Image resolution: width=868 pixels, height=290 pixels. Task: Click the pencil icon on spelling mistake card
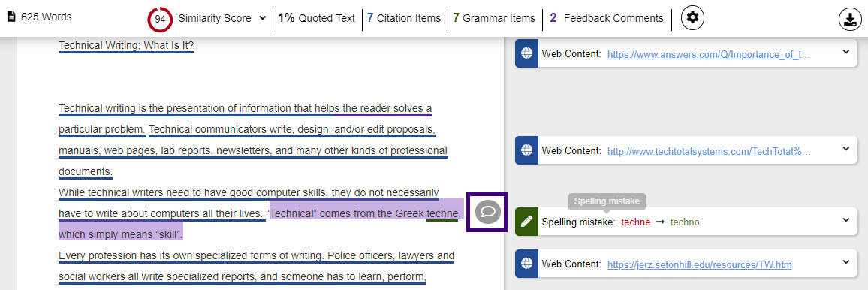point(526,222)
